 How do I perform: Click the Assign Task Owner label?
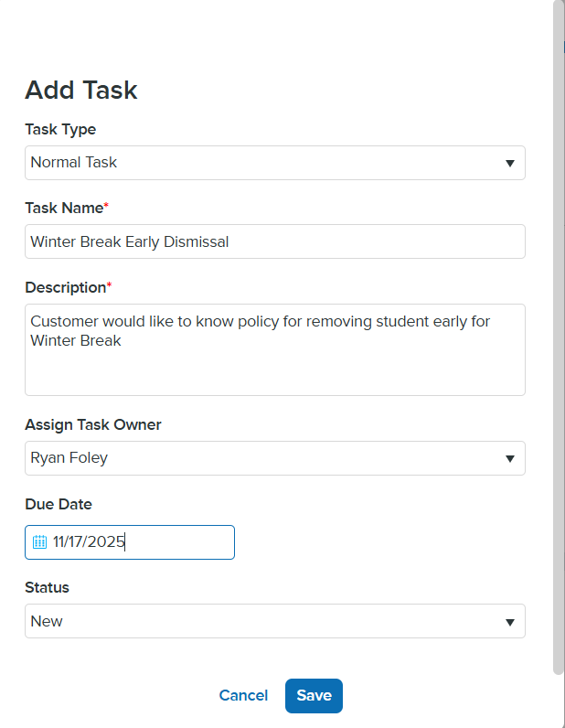coord(93,424)
